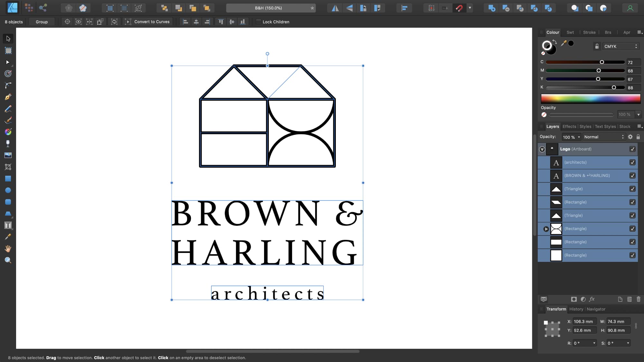Toggle visibility of (Triangle) layer
Image resolution: width=644 pixels, height=362 pixels.
click(x=633, y=189)
